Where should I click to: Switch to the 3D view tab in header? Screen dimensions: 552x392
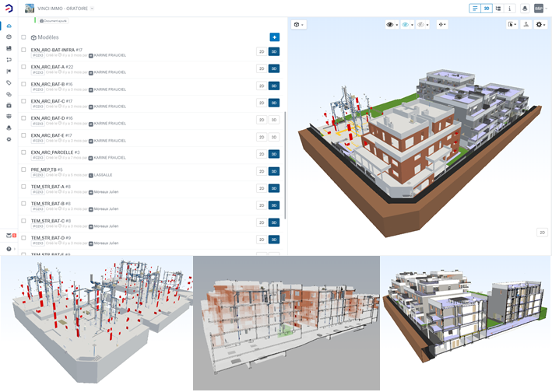[486, 9]
